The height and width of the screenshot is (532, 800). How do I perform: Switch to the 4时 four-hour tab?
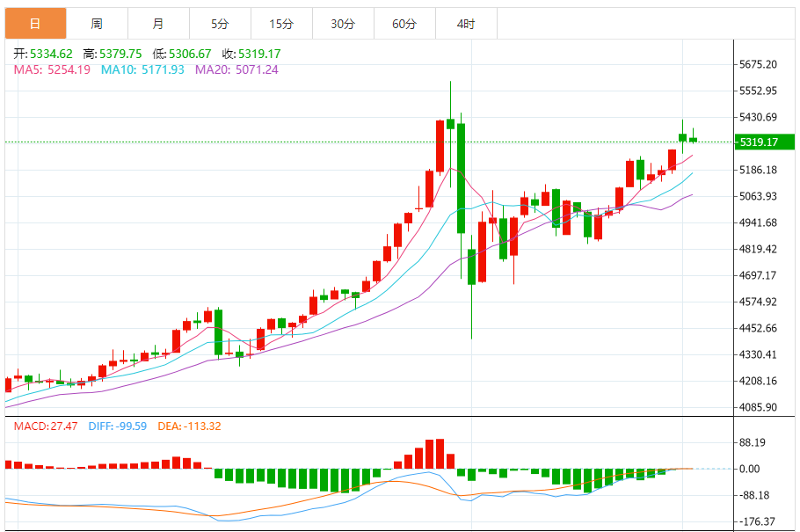click(466, 24)
